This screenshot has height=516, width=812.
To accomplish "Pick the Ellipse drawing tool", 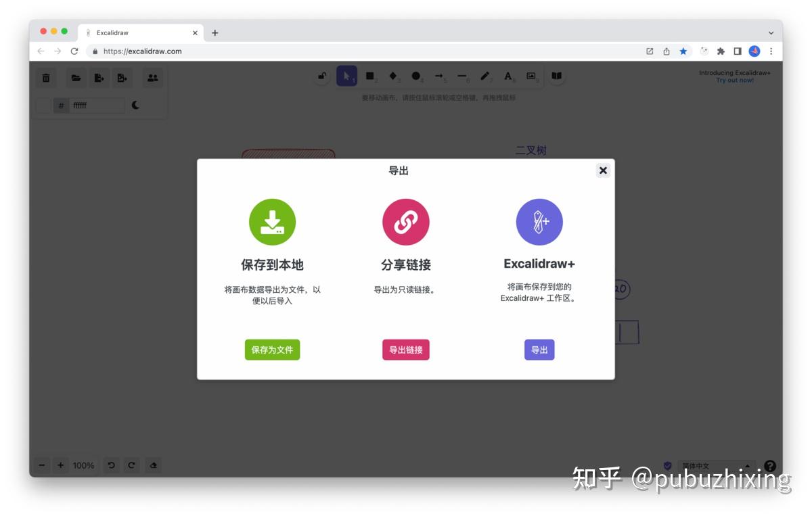I will tap(416, 76).
